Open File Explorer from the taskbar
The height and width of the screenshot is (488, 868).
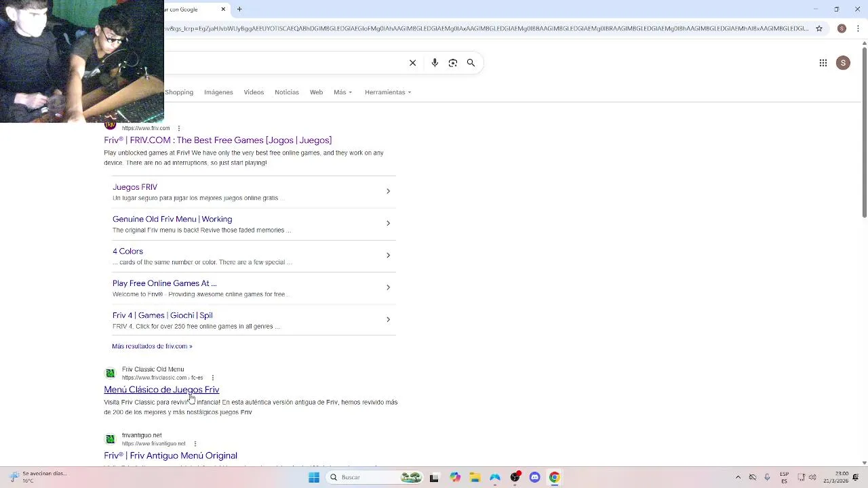click(x=475, y=477)
